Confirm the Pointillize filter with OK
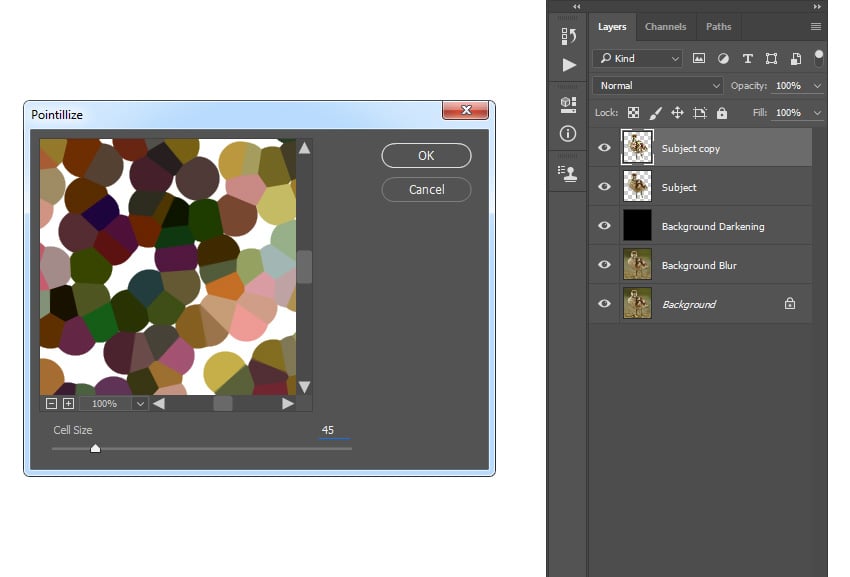This screenshot has height=577, width=850. tap(426, 156)
